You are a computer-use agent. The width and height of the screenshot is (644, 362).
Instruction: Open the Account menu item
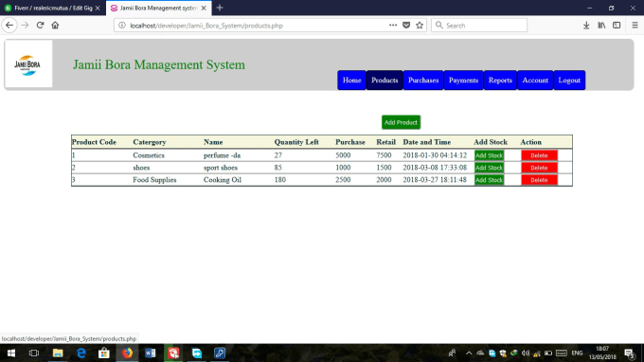coord(535,81)
